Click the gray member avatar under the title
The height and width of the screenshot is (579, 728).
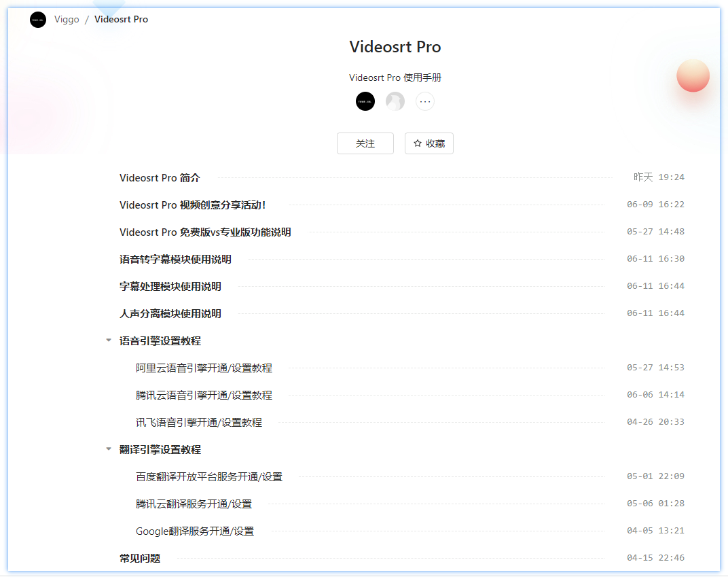click(395, 101)
